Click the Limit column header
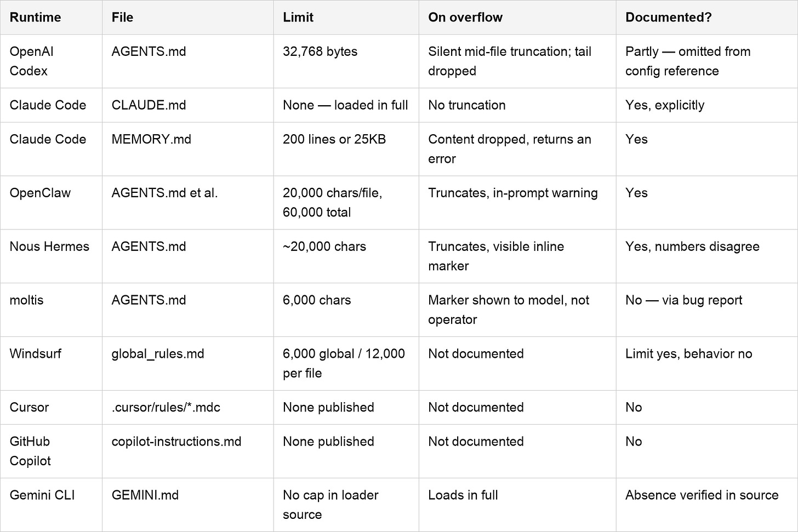This screenshot has height=532, width=798. click(x=346, y=18)
